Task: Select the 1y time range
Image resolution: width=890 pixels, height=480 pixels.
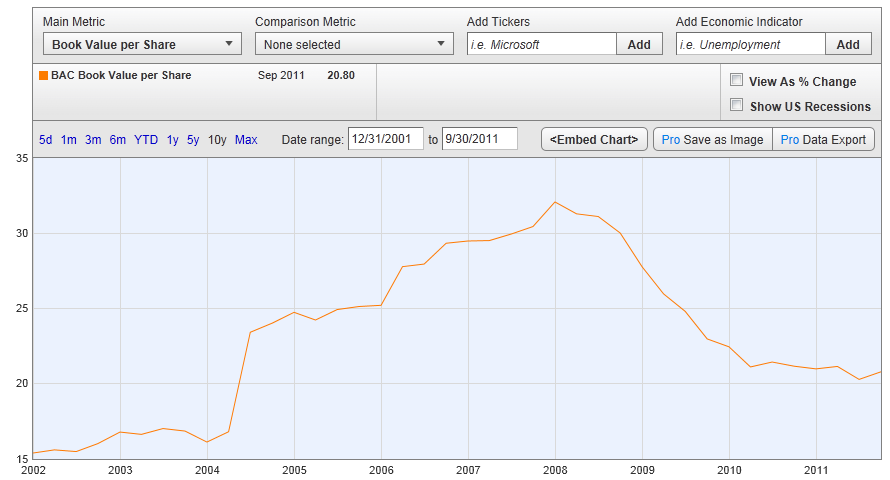Action: coord(173,140)
